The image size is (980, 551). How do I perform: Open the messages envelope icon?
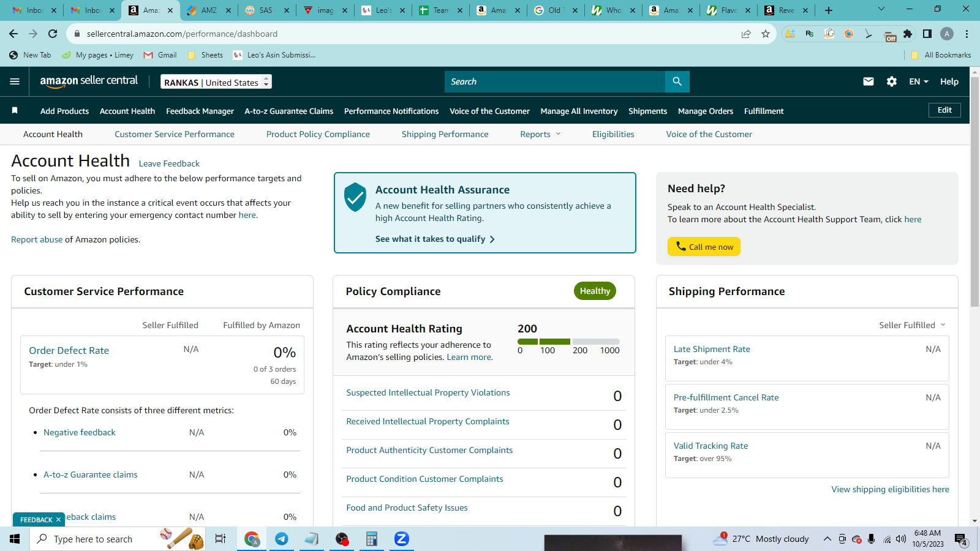pos(869,81)
